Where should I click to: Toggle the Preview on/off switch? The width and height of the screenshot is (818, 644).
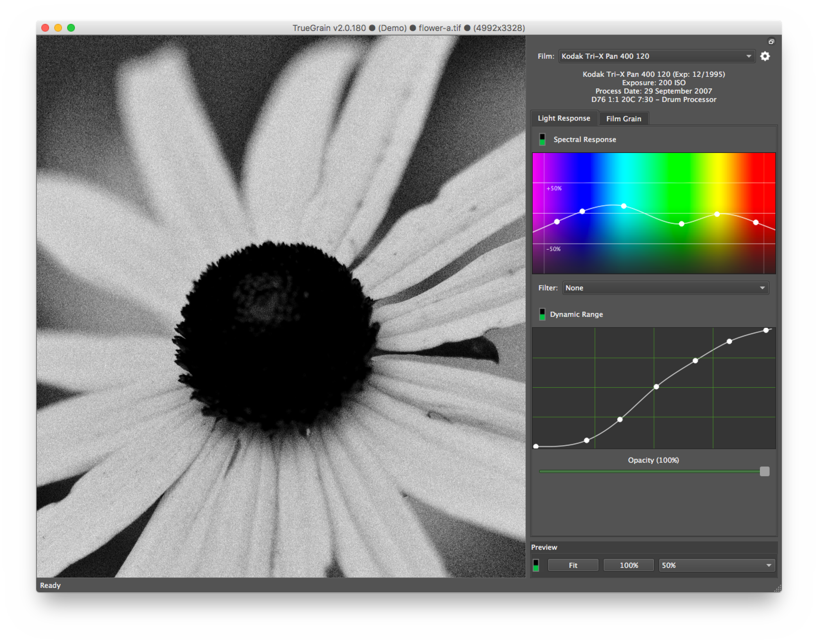pos(536,565)
